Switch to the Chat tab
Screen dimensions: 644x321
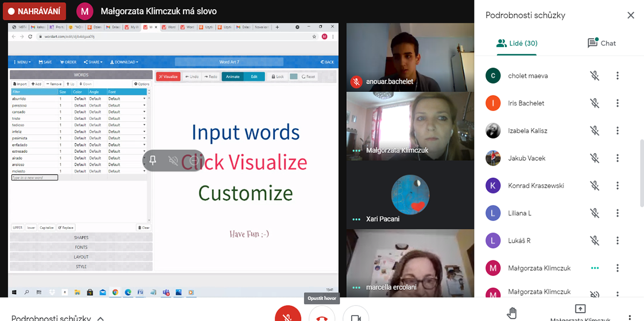click(x=602, y=43)
